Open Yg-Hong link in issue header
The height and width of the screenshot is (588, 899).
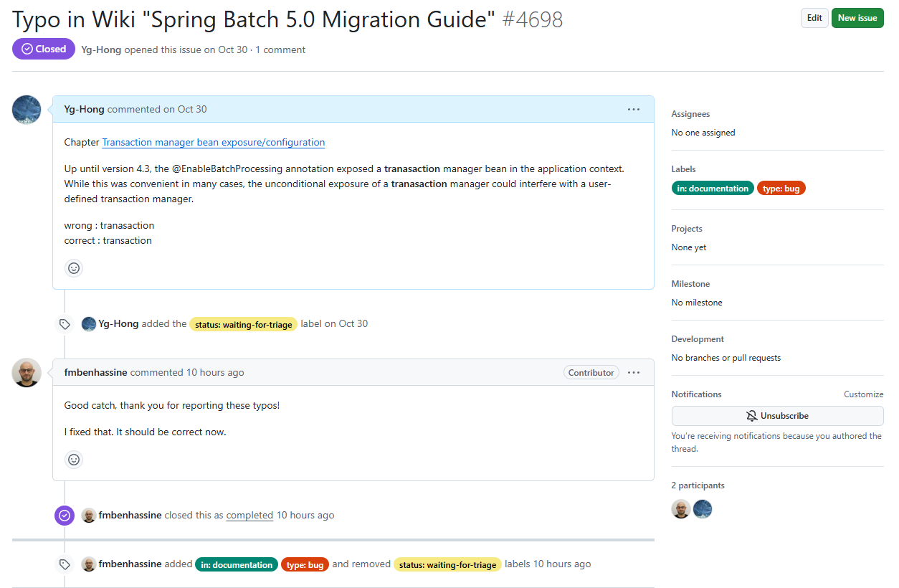101,49
